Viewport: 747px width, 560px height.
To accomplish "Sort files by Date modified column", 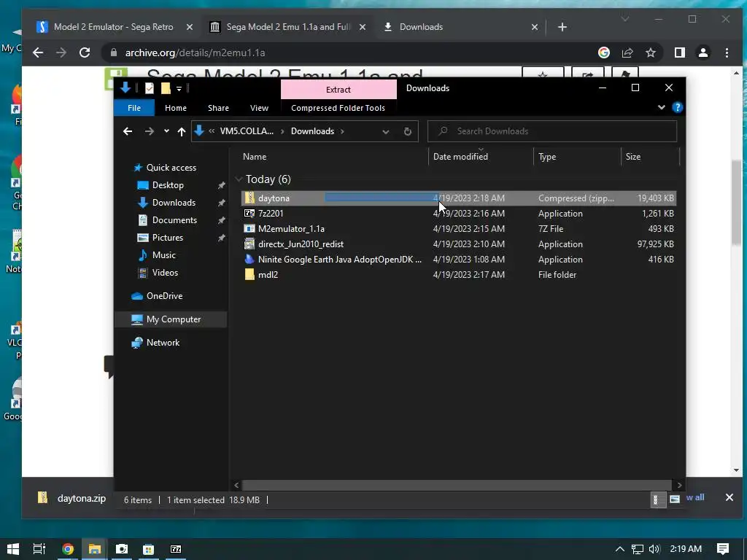I will (460, 157).
